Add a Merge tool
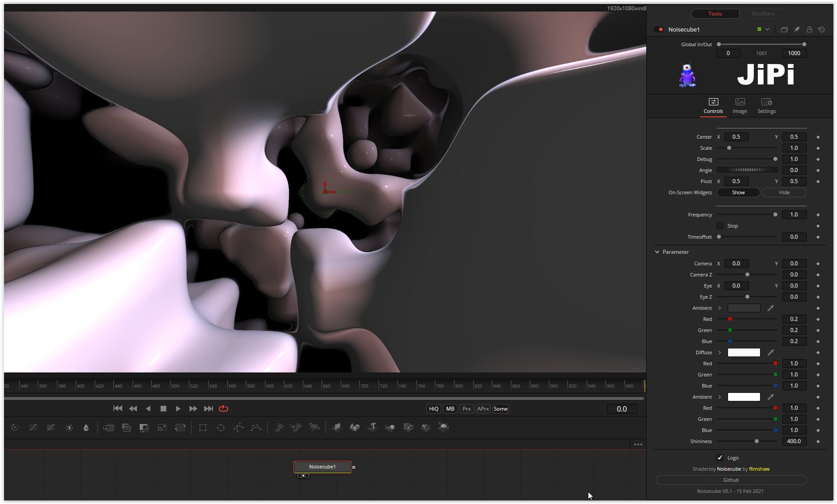 [109, 428]
